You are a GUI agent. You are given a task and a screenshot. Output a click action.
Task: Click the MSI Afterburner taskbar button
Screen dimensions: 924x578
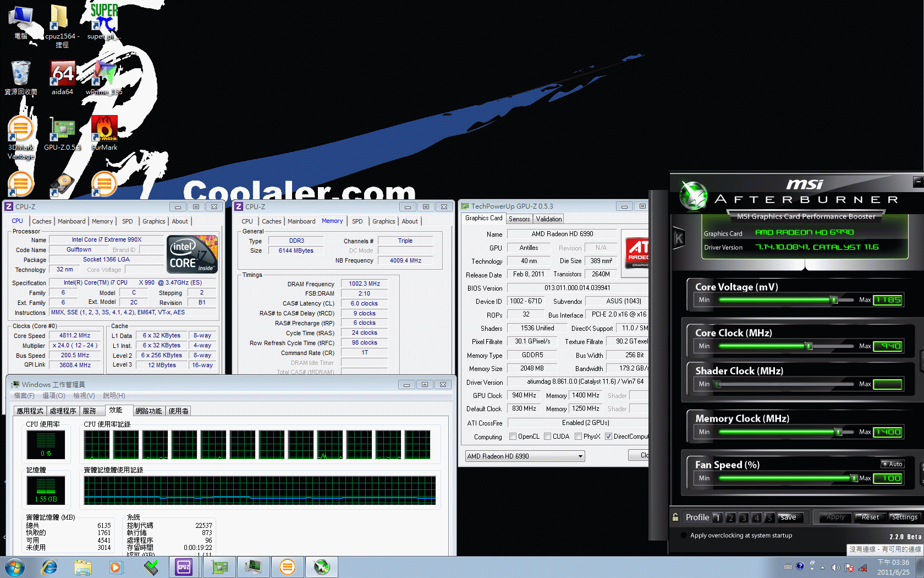pyautogui.click(x=322, y=567)
